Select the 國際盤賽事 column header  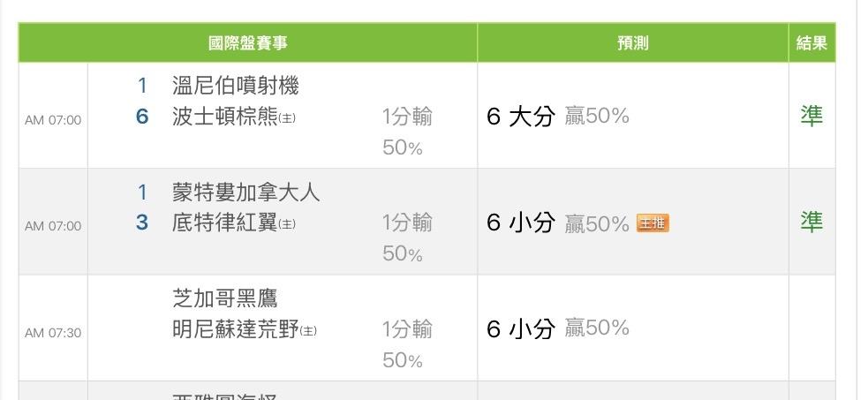coord(248,43)
